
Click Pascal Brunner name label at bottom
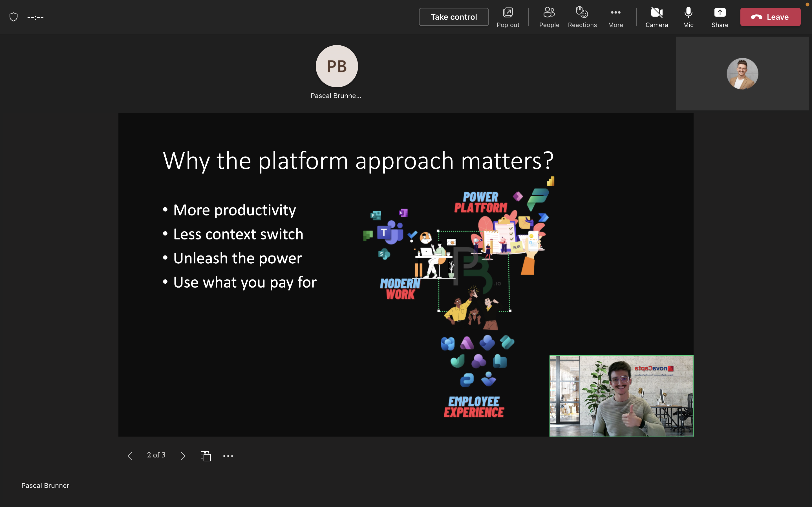click(45, 485)
